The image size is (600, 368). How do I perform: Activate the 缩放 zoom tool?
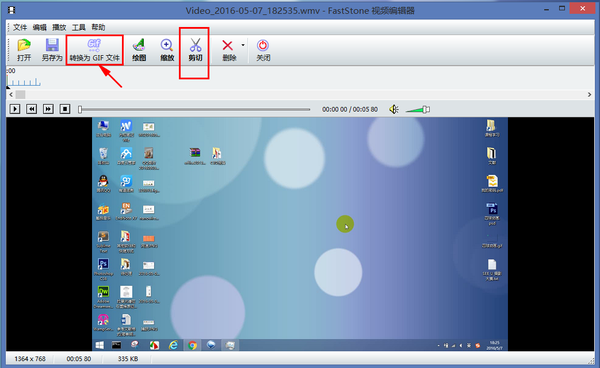click(167, 50)
